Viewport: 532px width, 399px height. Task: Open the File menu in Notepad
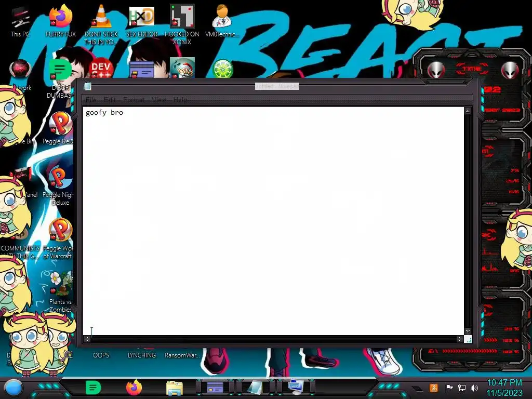(91, 100)
